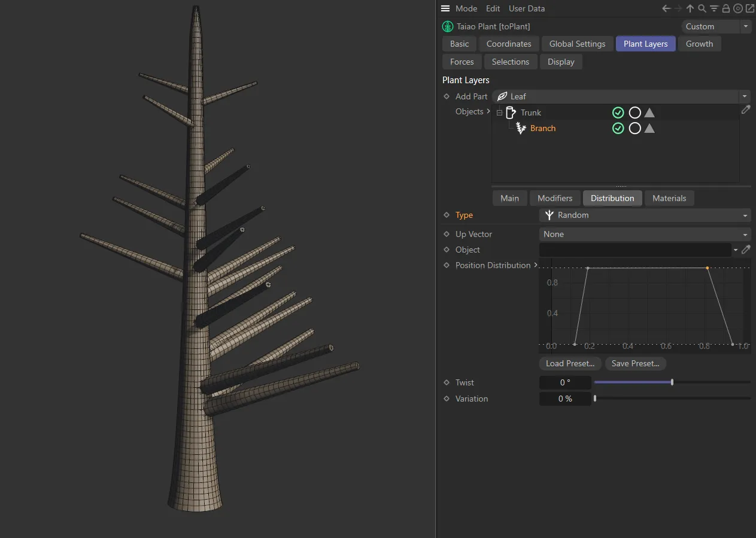Screen dimensions: 756x538
Task: Click the filter icon in the top toolbar
Action: 714,8
